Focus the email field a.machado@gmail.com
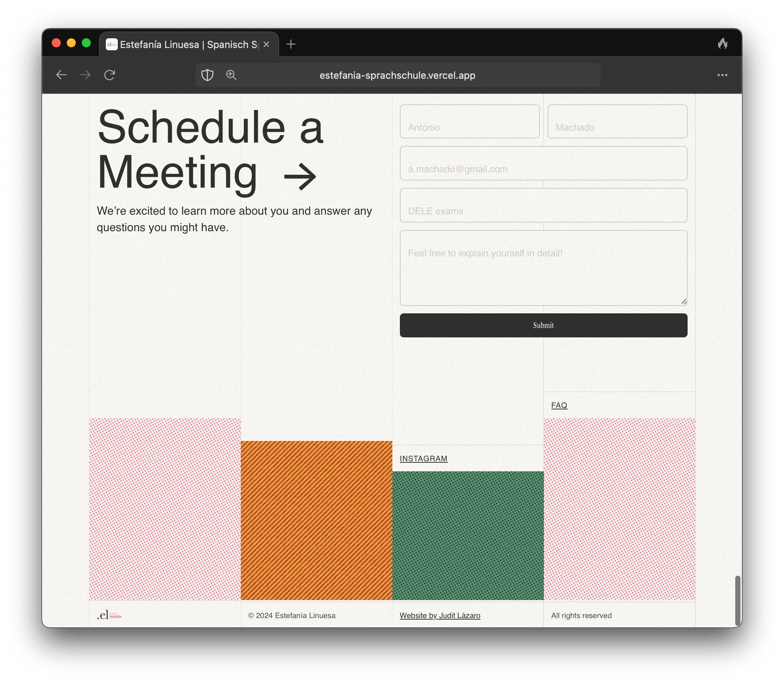Screen dimensions: 784x683 click(x=543, y=164)
